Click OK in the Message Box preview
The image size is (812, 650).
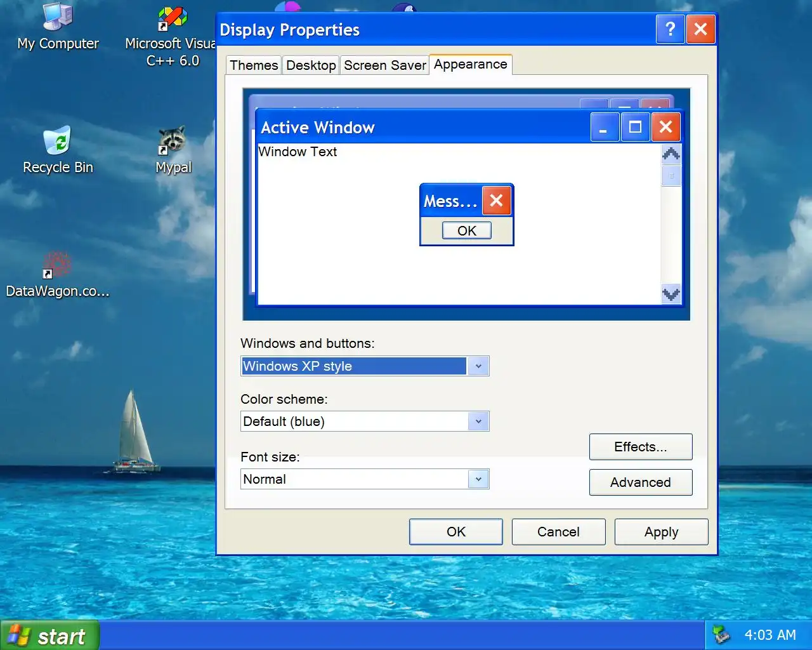point(467,230)
